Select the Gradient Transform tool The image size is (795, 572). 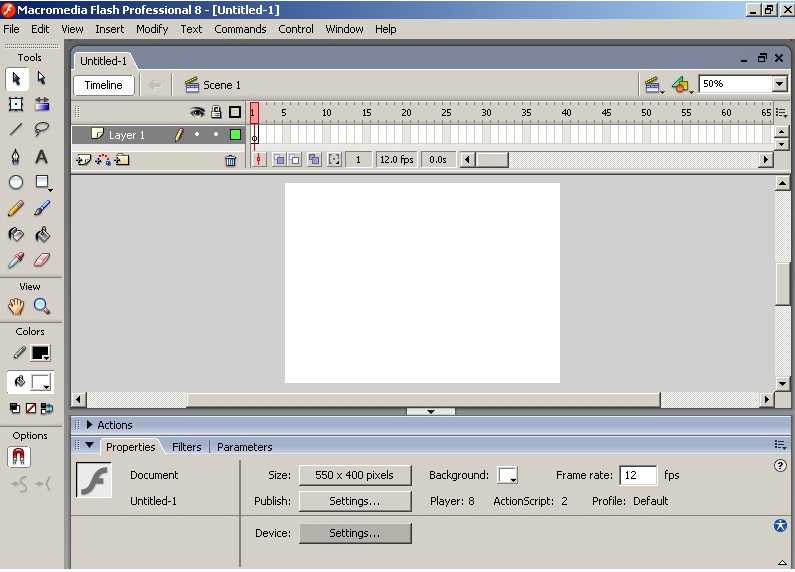[42, 104]
